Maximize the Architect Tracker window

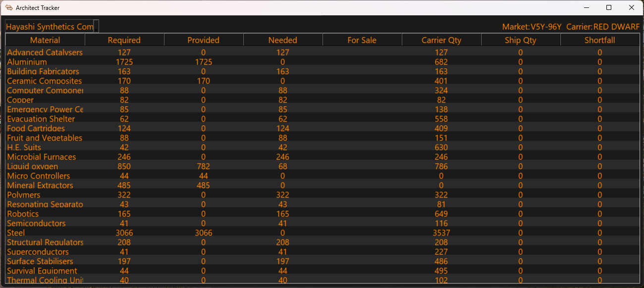(x=609, y=8)
